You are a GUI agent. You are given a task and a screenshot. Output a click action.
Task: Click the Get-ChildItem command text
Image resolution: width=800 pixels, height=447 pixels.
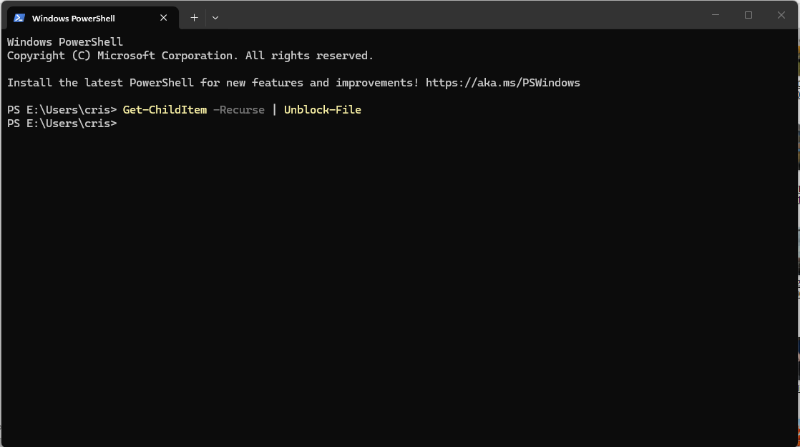[165, 110]
